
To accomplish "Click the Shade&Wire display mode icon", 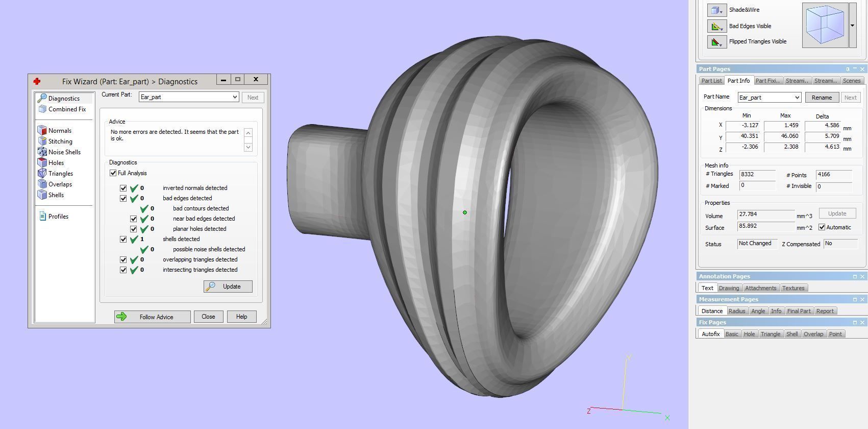I will coord(716,10).
